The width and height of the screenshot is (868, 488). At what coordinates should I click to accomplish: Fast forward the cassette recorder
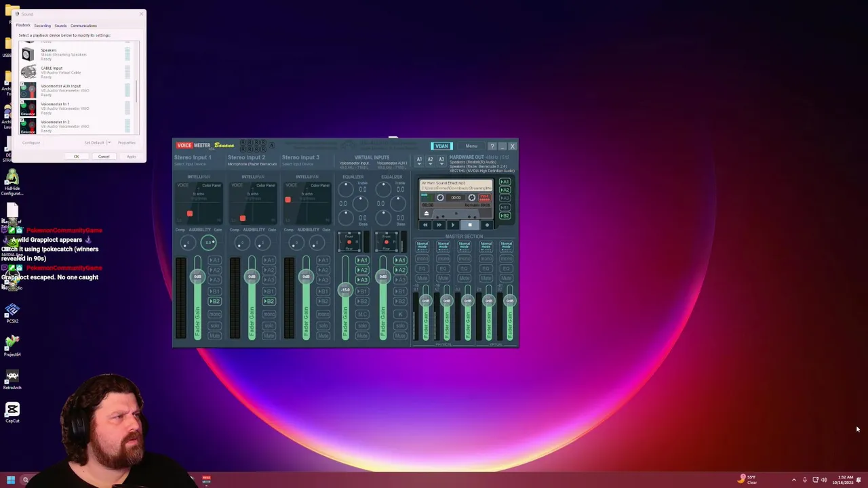coord(439,225)
